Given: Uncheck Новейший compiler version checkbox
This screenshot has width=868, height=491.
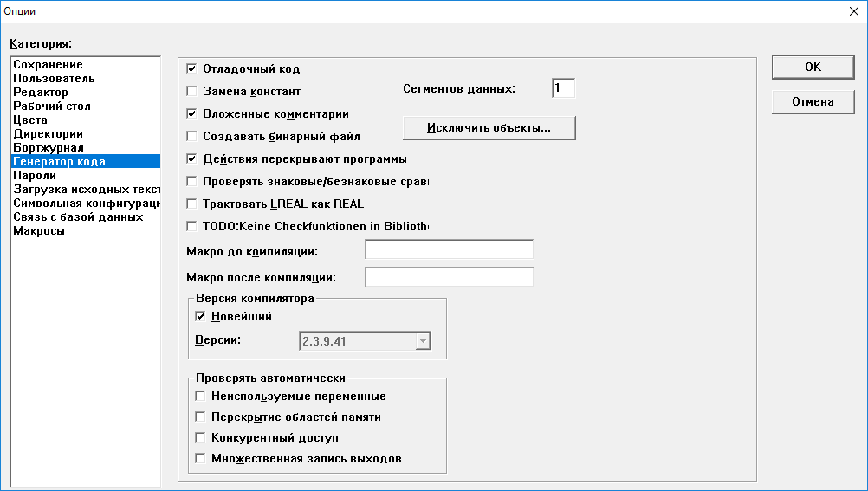Looking at the screenshot, I should click(x=201, y=316).
